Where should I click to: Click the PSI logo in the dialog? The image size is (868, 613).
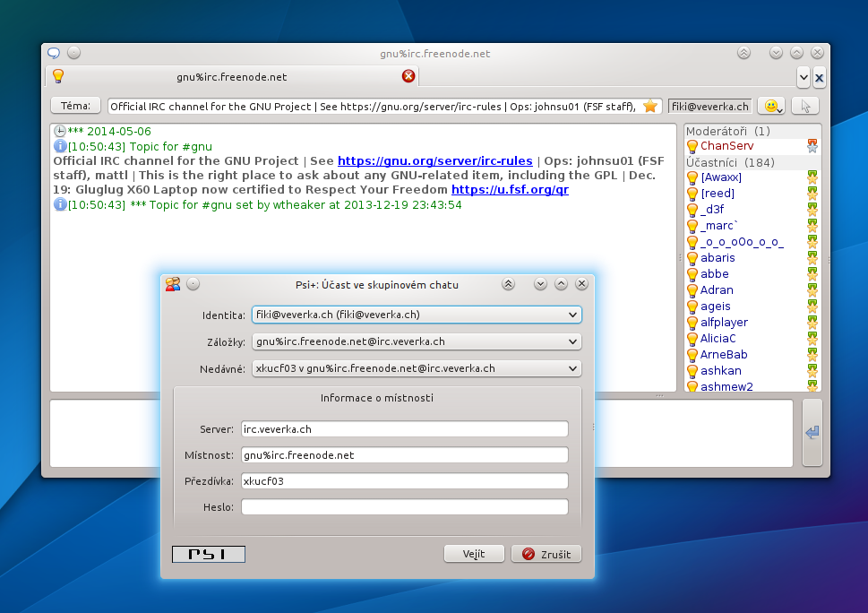pyautogui.click(x=209, y=554)
